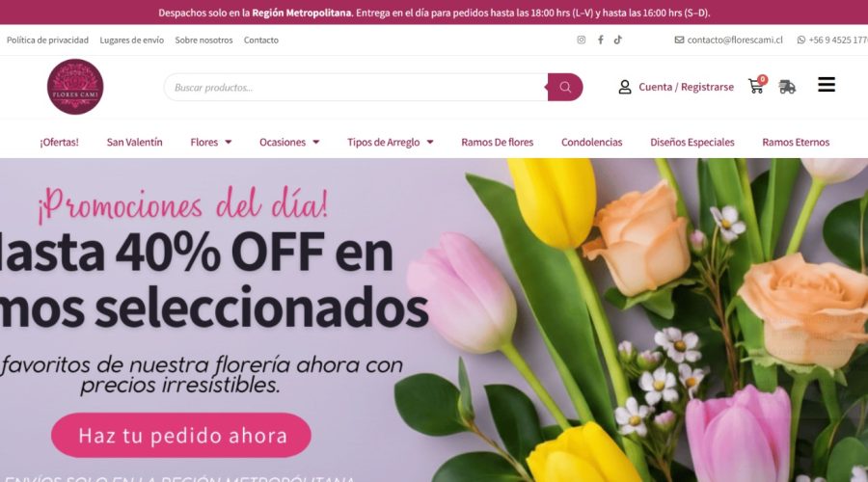Open the Instagram profile icon
Screen dimensions: 868x482
pyautogui.click(x=582, y=40)
